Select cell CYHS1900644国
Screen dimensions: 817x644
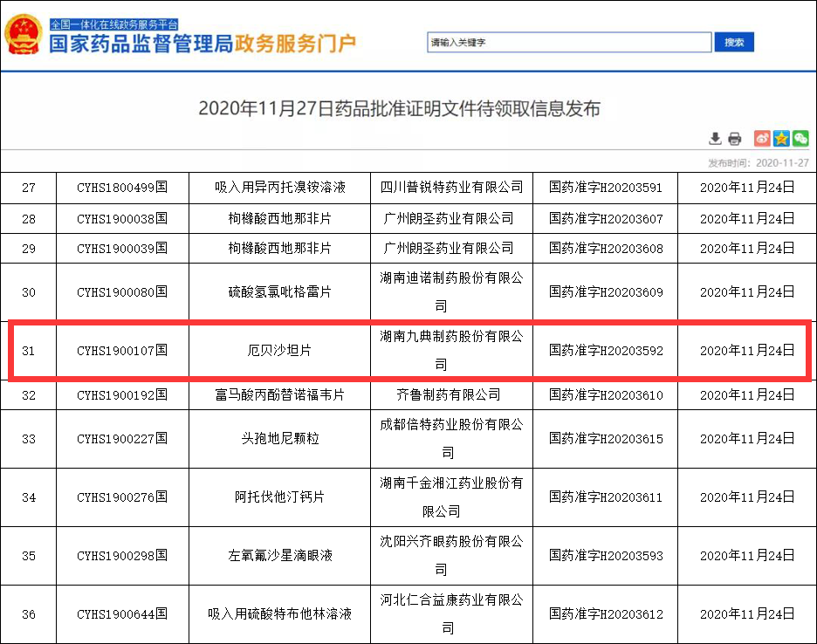[122, 613]
